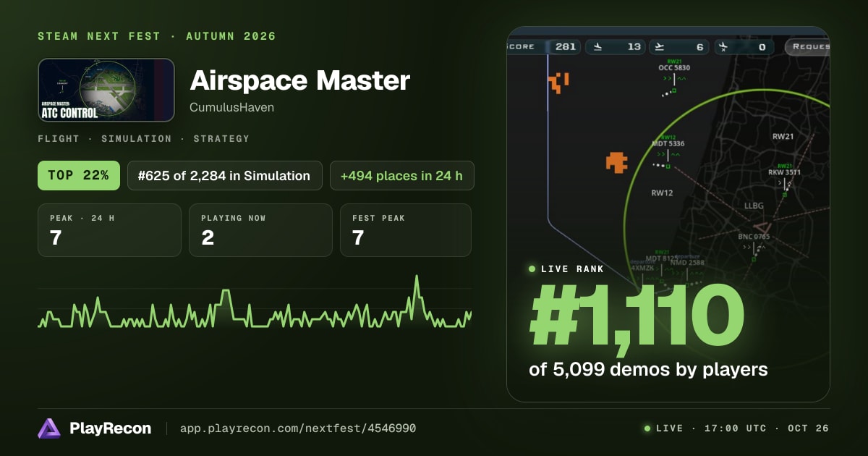Viewport: 868px width, 456px height.
Task: Click the LLBG airport runway symbol
Action: click(x=762, y=227)
